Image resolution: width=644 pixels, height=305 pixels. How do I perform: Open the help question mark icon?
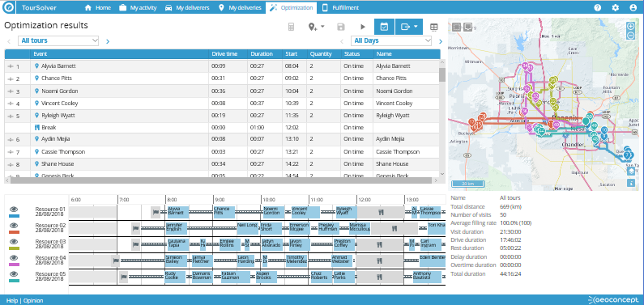pyautogui.click(x=598, y=7)
